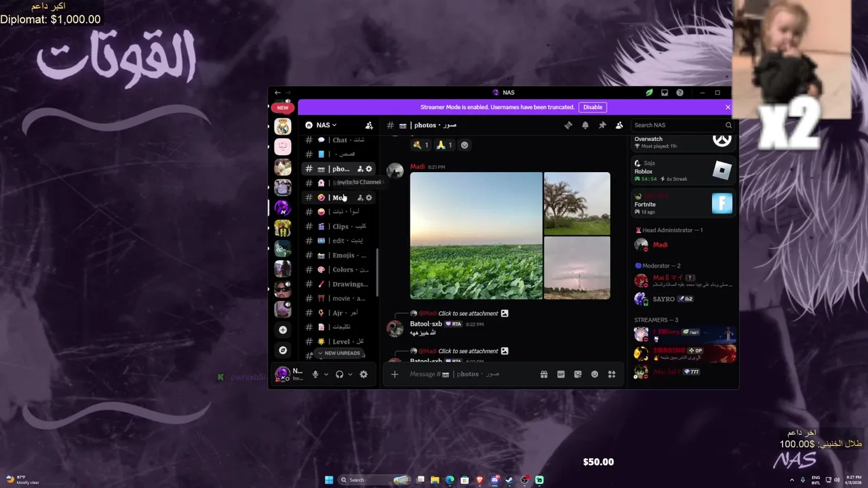Screen dimensions: 868x488
Task: Open Discover servers compass icon
Action: click(x=283, y=350)
